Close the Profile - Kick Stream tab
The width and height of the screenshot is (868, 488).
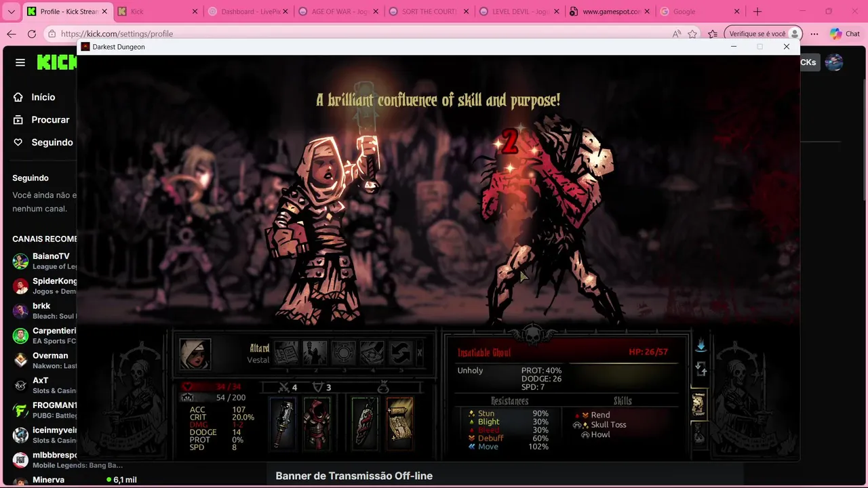(x=105, y=12)
